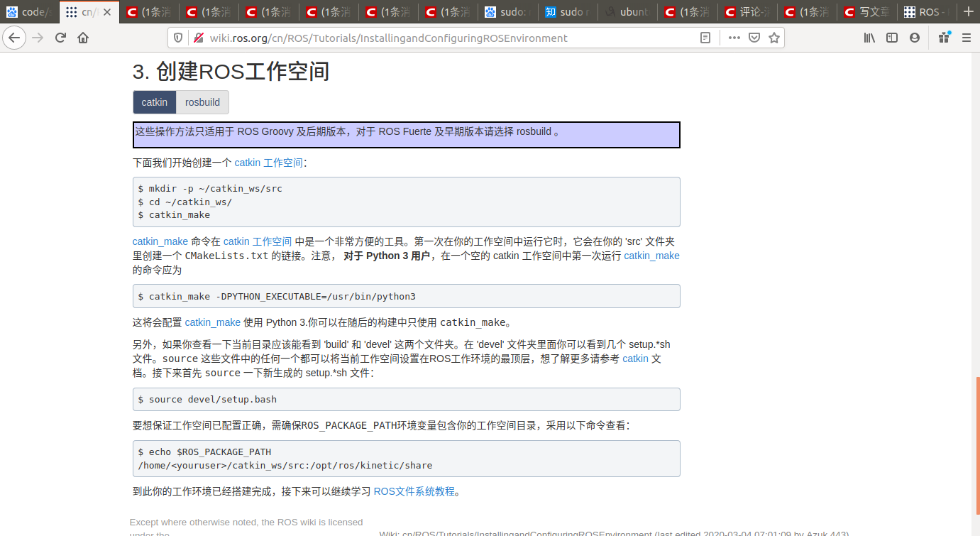This screenshot has height=536, width=980.
Task: Switch to the first CSDN tab
Action: 149,11
